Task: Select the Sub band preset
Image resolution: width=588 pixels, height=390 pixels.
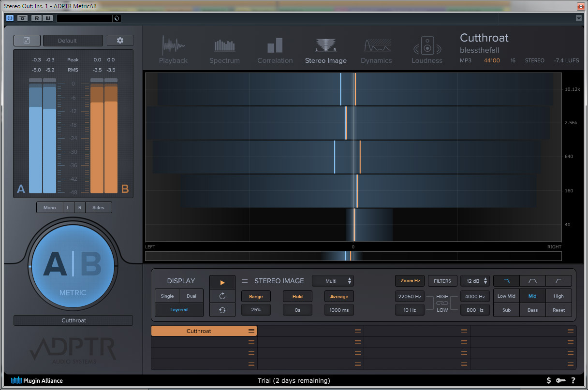Action: pos(506,310)
